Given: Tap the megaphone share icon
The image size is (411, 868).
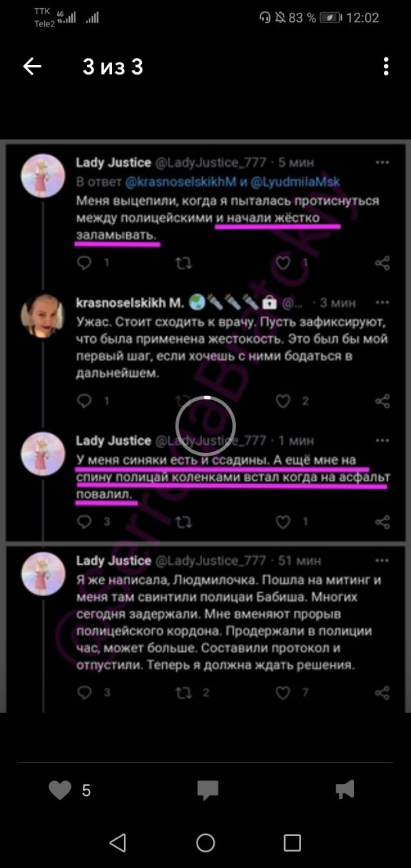Looking at the screenshot, I should tap(345, 789).
